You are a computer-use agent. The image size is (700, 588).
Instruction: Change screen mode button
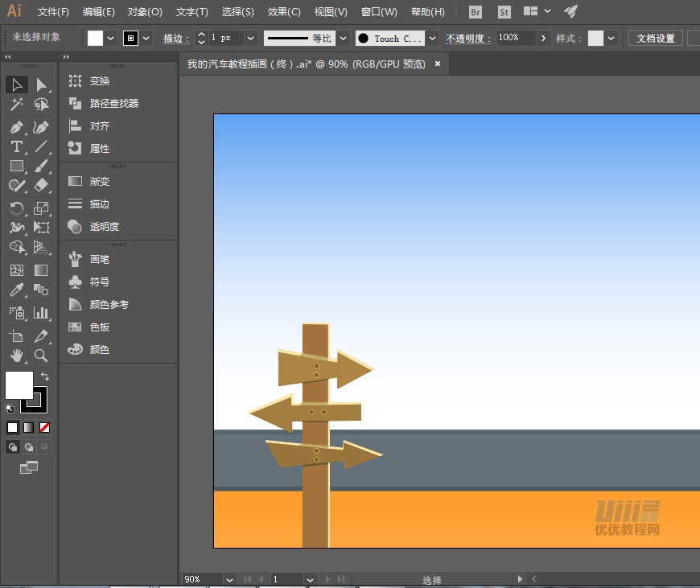(x=29, y=467)
